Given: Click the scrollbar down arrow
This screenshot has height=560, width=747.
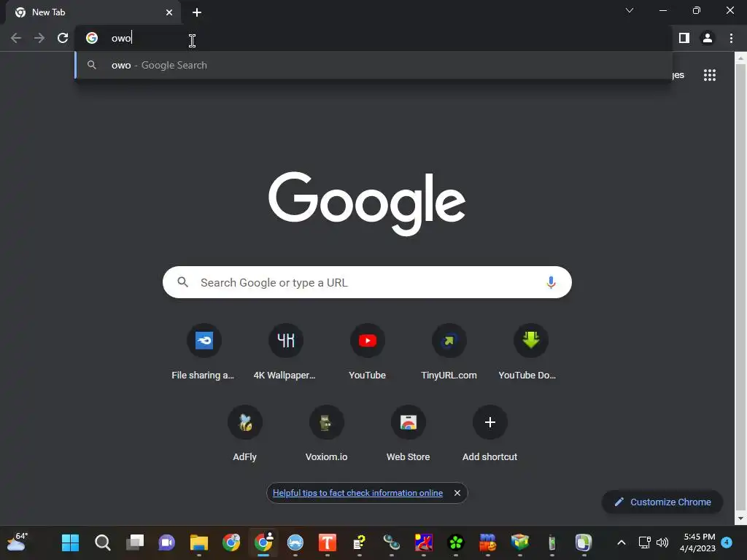Looking at the screenshot, I should pos(740,518).
